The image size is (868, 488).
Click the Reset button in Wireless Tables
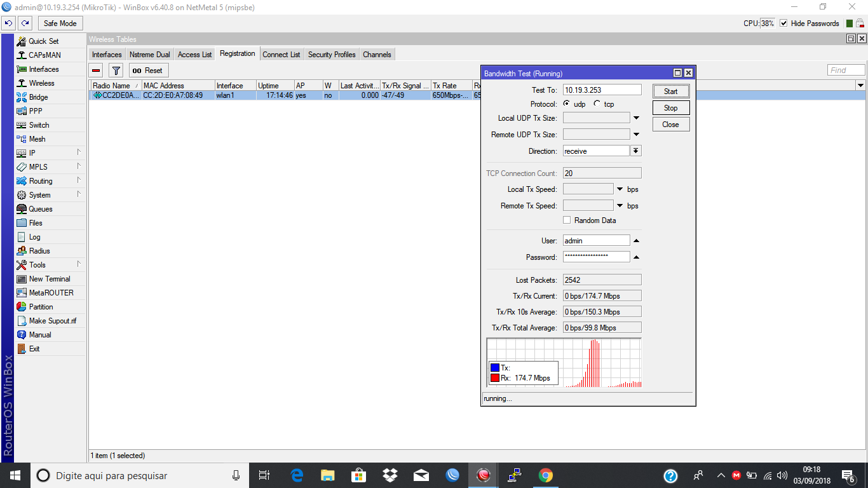coord(149,71)
